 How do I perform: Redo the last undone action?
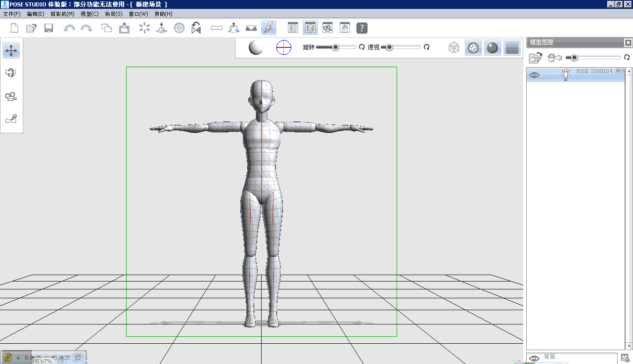click(87, 28)
